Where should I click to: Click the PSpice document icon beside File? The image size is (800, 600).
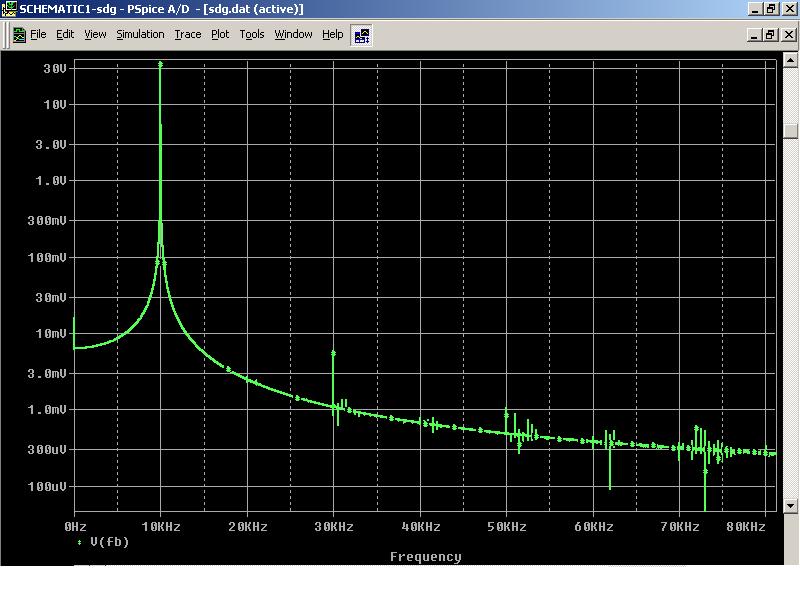pos(19,35)
